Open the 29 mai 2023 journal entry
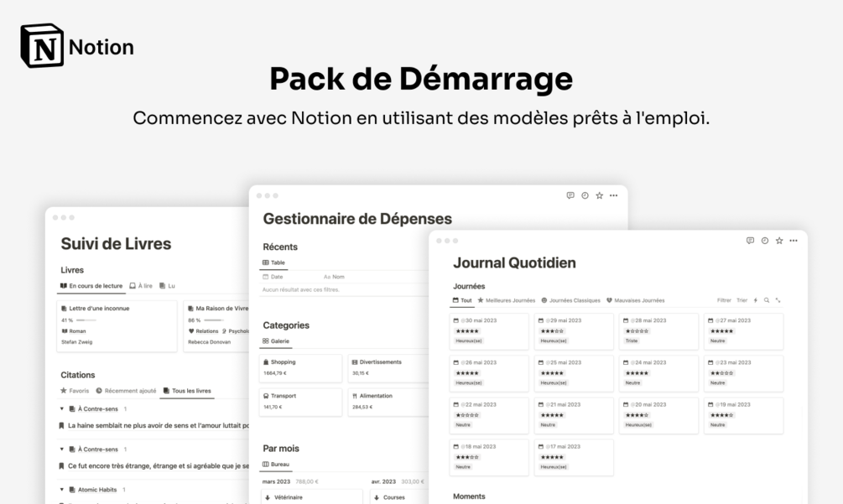 [574, 331]
